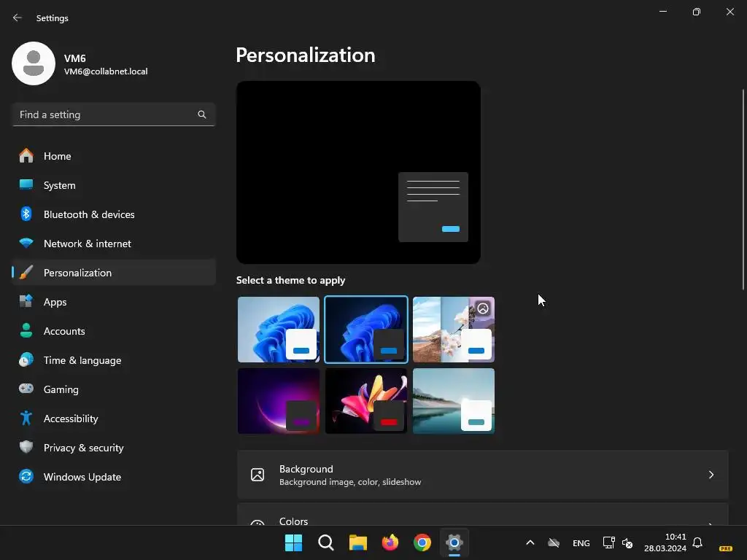The width and height of the screenshot is (747, 560).
Task: Apply the purple Glow theme
Action: point(279,401)
